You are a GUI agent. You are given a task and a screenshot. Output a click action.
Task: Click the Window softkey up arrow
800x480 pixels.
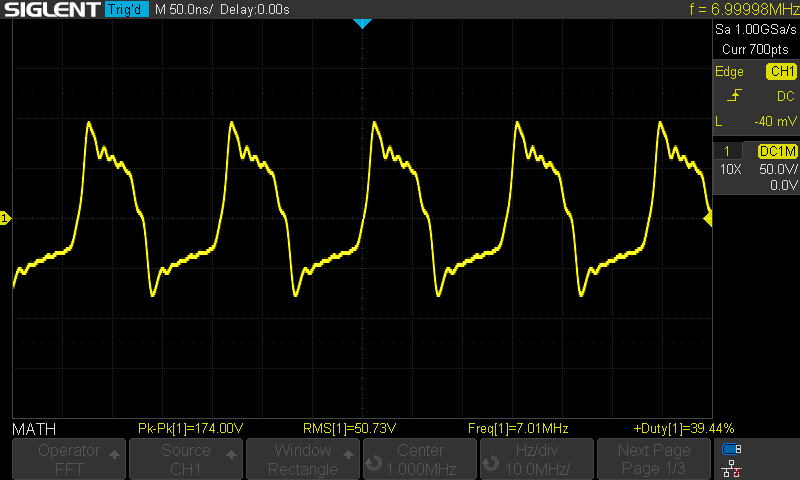(x=348, y=454)
